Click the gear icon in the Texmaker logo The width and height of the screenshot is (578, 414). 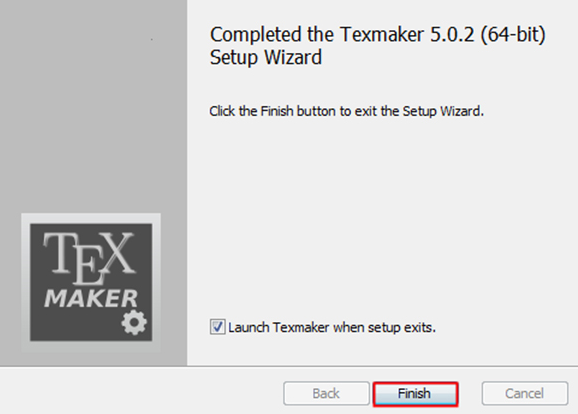[134, 323]
